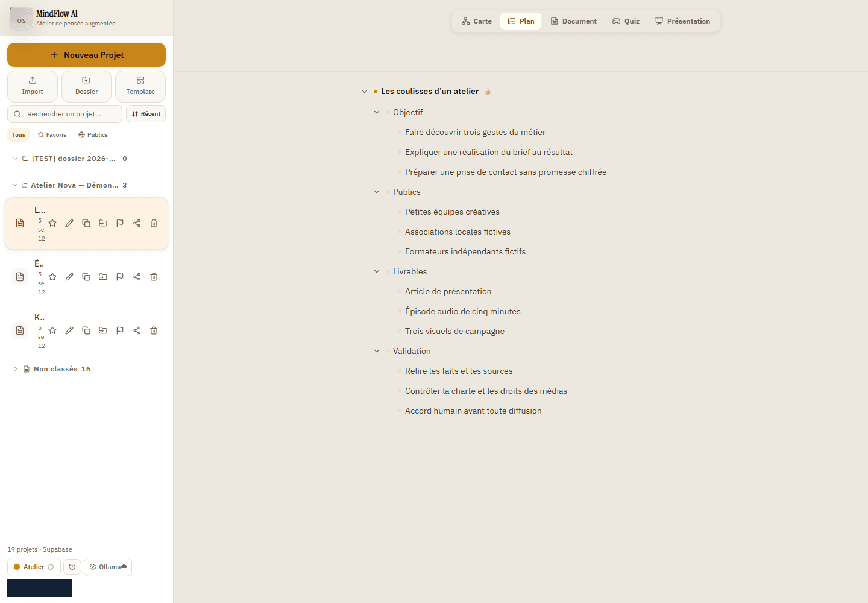Share the "É…" project

(137, 277)
